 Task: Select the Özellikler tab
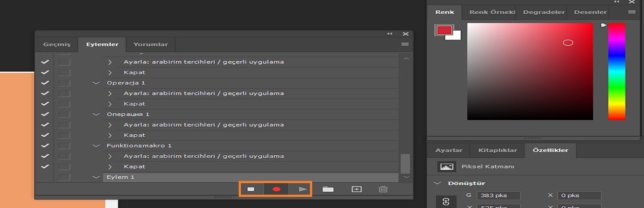tap(550, 151)
